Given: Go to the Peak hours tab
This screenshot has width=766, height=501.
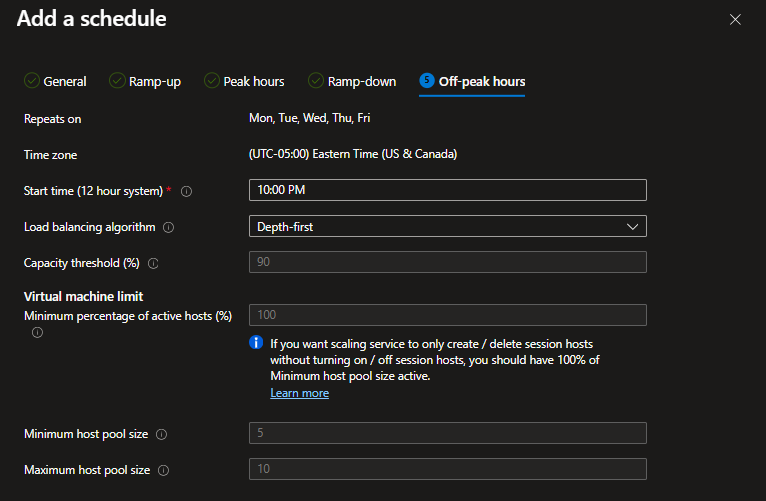Looking at the screenshot, I should 244,81.
